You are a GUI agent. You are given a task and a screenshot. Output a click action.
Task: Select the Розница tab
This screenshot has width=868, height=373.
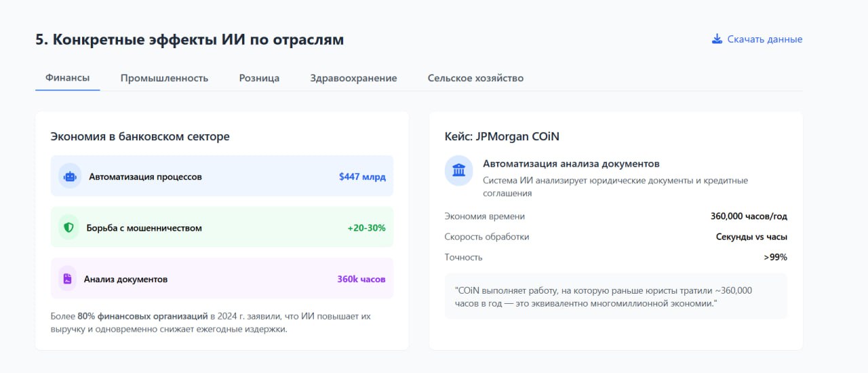tap(259, 78)
